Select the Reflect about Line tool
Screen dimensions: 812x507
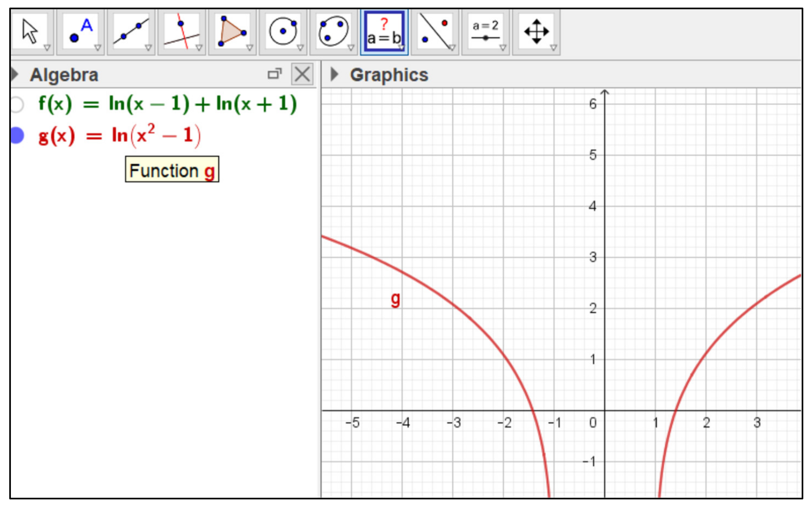[435, 32]
